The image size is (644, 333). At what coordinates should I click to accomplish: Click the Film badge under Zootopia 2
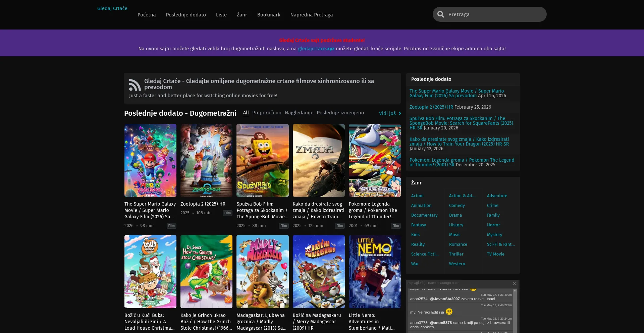pos(227,213)
